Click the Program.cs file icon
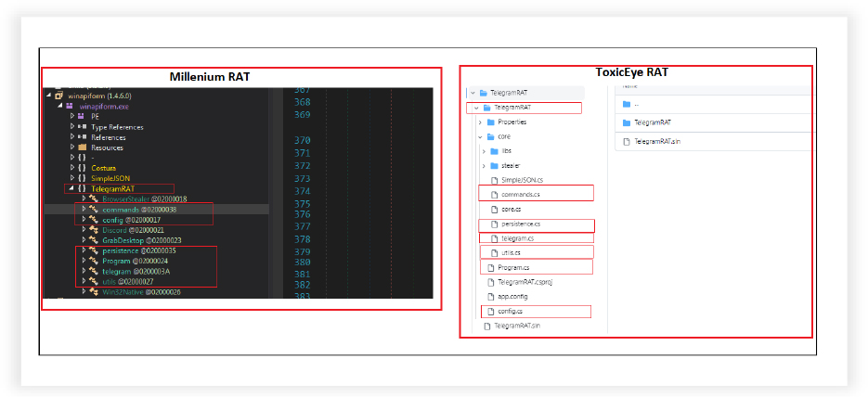This screenshot has height=397, width=868. (490, 268)
